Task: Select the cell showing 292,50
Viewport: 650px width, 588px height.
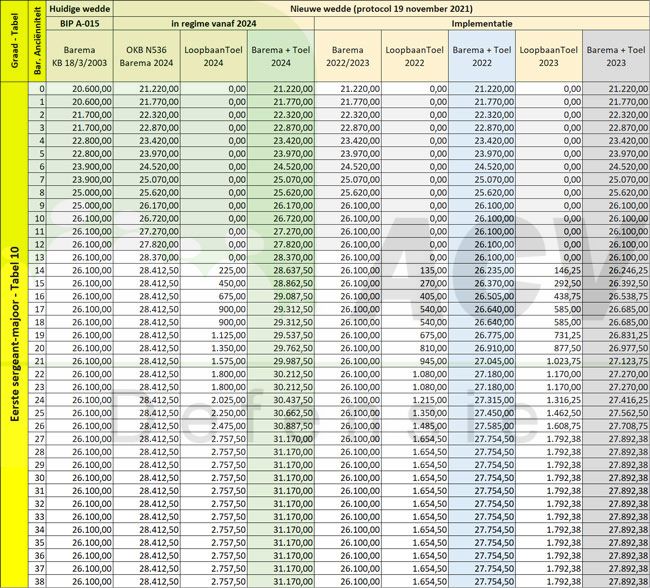Action: pos(549,283)
